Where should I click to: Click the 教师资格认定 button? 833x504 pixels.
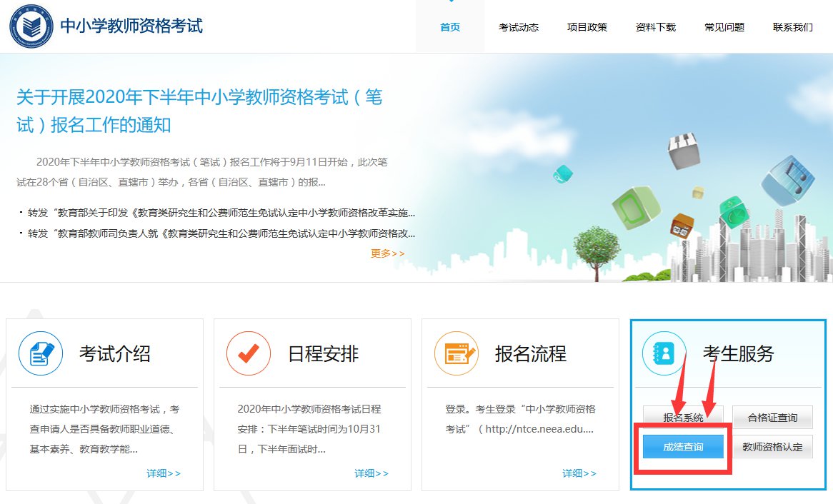point(772,447)
